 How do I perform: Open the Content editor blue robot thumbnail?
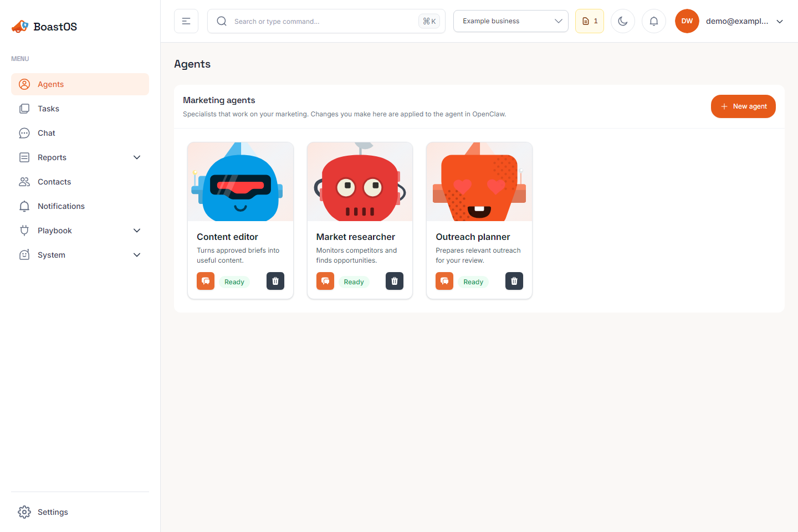pos(241,182)
